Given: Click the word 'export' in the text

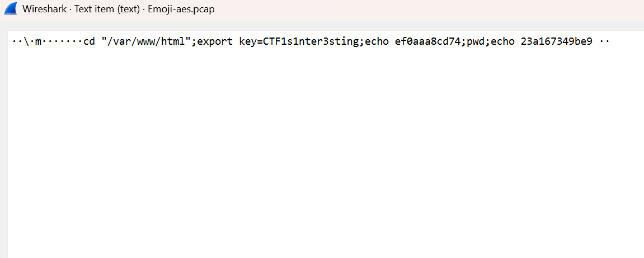Looking at the screenshot, I should (x=215, y=42).
